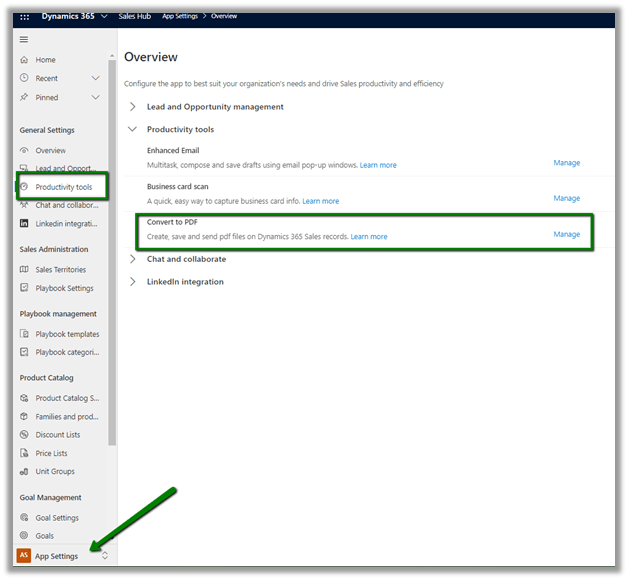Viewport: 628px width, 580px height.
Task: Click the Convert to PDF heading
Action: point(172,222)
